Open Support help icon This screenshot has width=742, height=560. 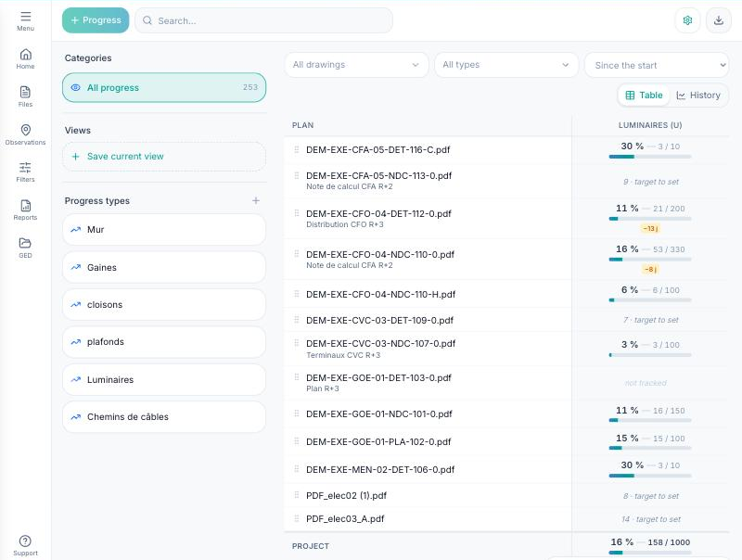pyautogui.click(x=26, y=541)
